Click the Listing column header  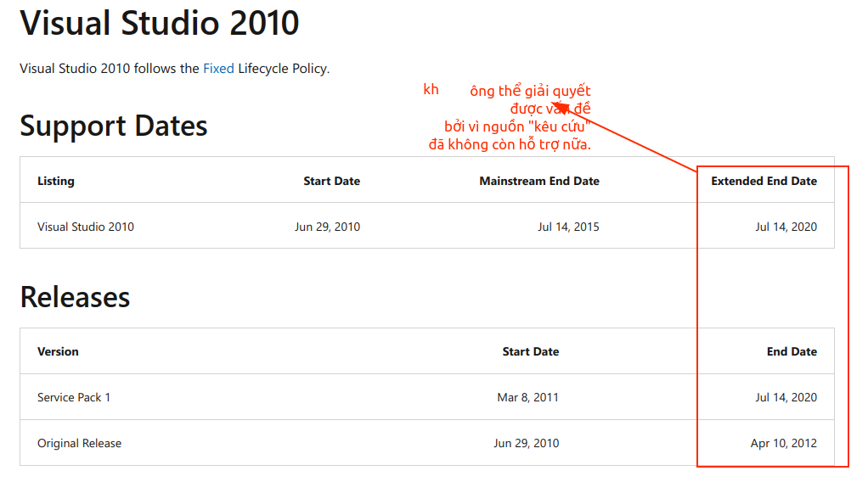tap(56, 181)
